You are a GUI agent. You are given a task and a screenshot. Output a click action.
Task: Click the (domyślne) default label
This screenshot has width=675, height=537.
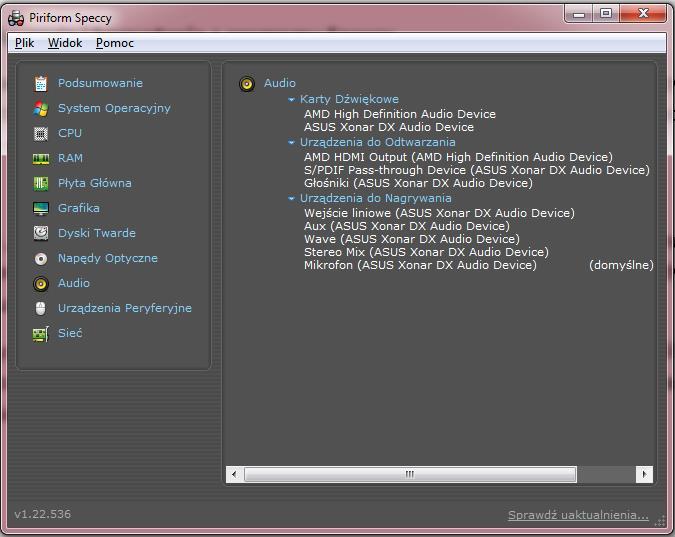click(621, 265)
